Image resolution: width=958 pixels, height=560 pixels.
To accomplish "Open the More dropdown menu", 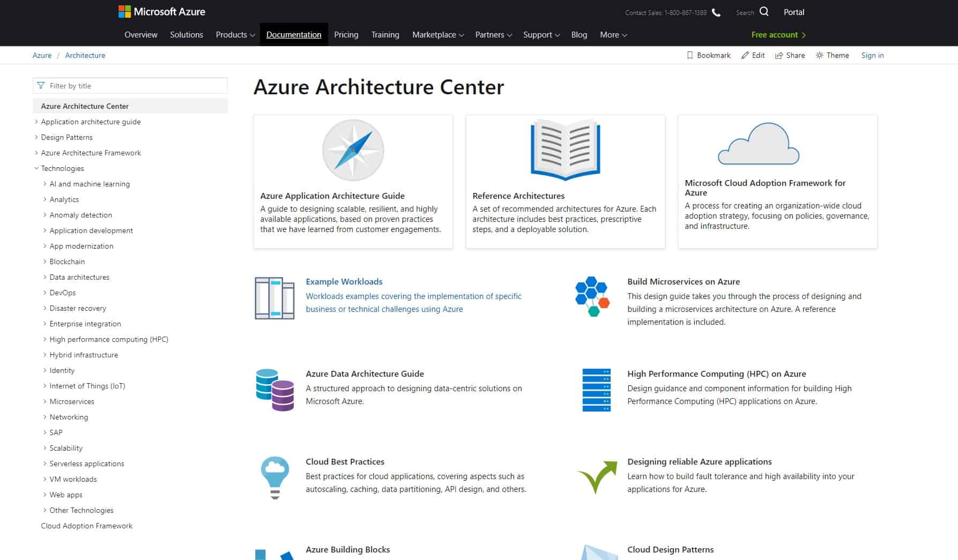I will 613,34.
